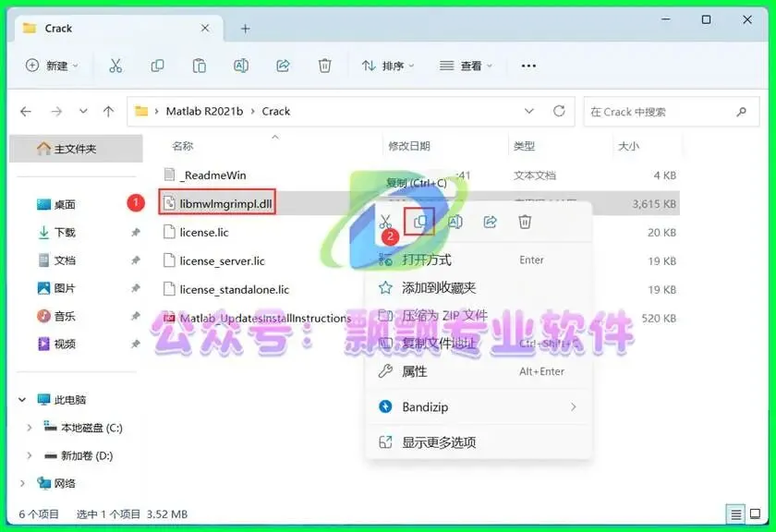Expand the address bar history dropdown
Screen dimensions: 776x532
(x=529, y=111)
